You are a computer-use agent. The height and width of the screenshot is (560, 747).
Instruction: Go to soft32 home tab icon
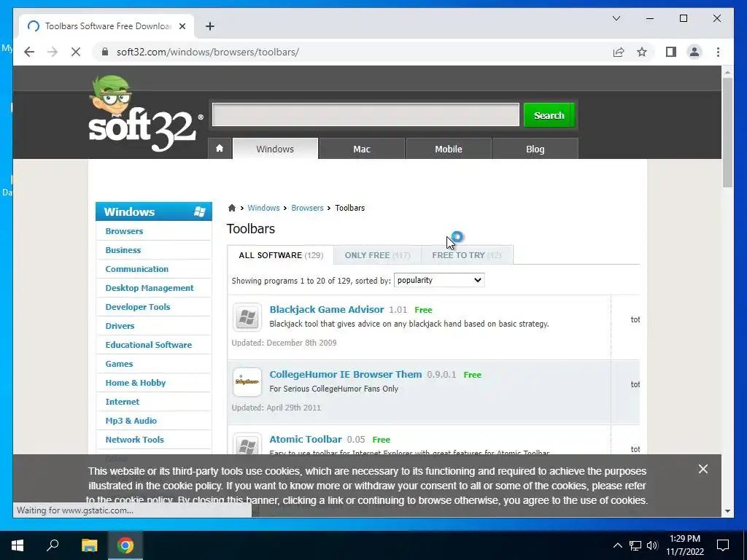click(220, 149)
